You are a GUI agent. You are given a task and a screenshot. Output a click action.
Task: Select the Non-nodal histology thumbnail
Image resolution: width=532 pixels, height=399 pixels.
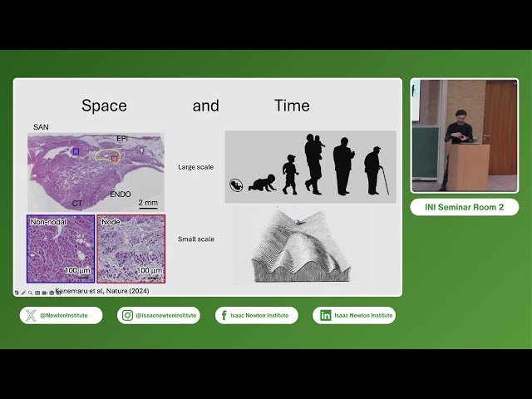tap(60, 249)
